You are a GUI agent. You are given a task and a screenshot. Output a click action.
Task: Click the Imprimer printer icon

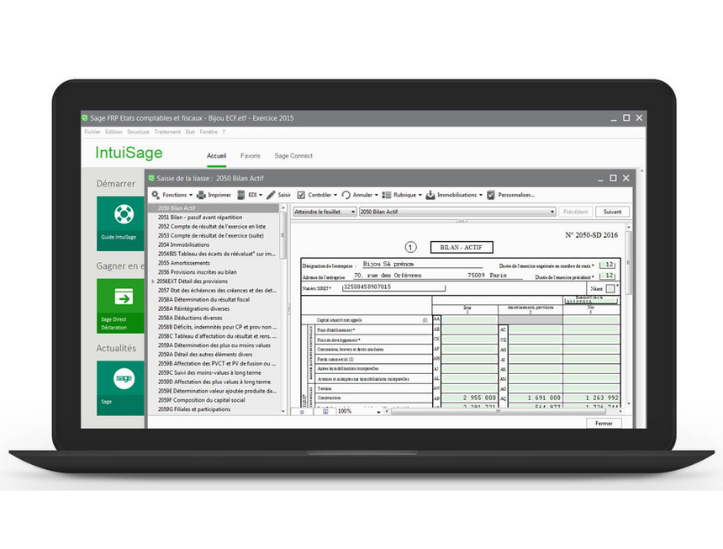pos(201,195)
